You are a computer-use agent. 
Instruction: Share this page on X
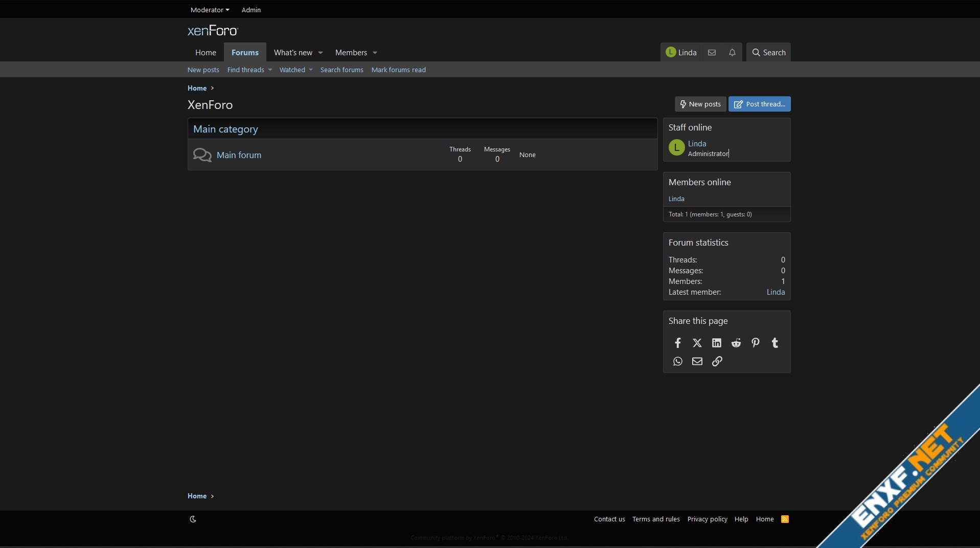coord(697,343)
